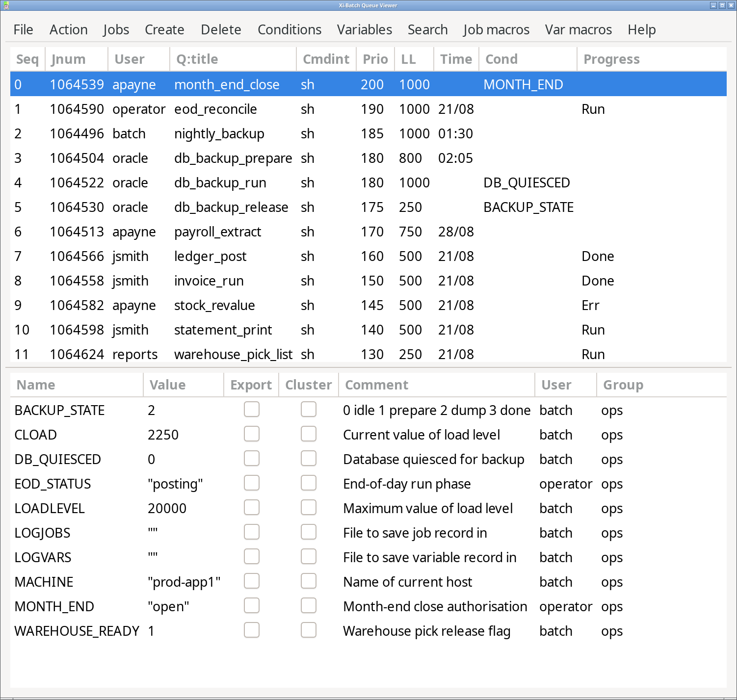Click the Cond column header
Image resolution: width=737 pixels, height=700 pixels.
528,59
